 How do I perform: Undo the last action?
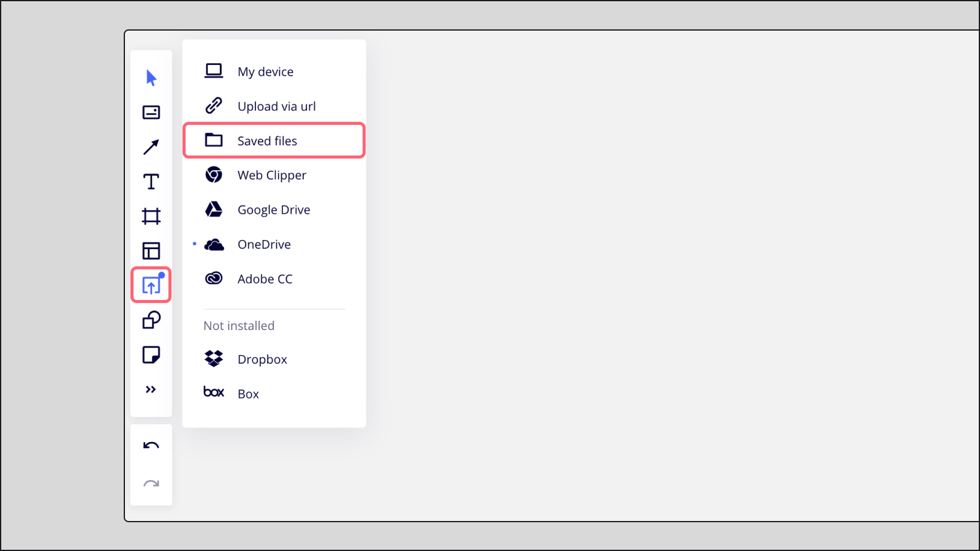(x=151, y=446)
